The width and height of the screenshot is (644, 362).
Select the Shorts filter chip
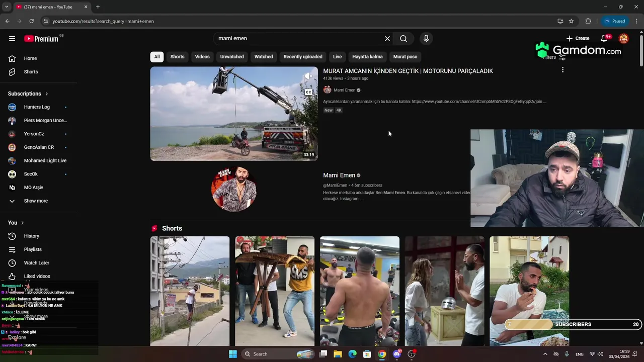177,57
